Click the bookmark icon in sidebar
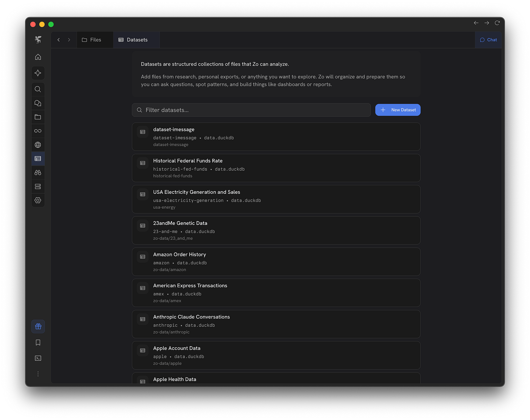Image resolution: width=530 pixels, height=420 pixels. point(38,343)
